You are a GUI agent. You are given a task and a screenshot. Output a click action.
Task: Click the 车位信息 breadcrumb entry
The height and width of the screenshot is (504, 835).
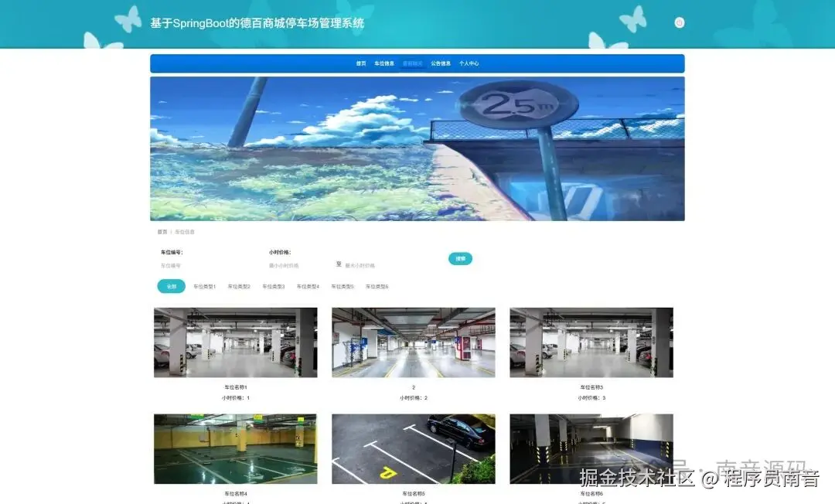tap(184, 231)
